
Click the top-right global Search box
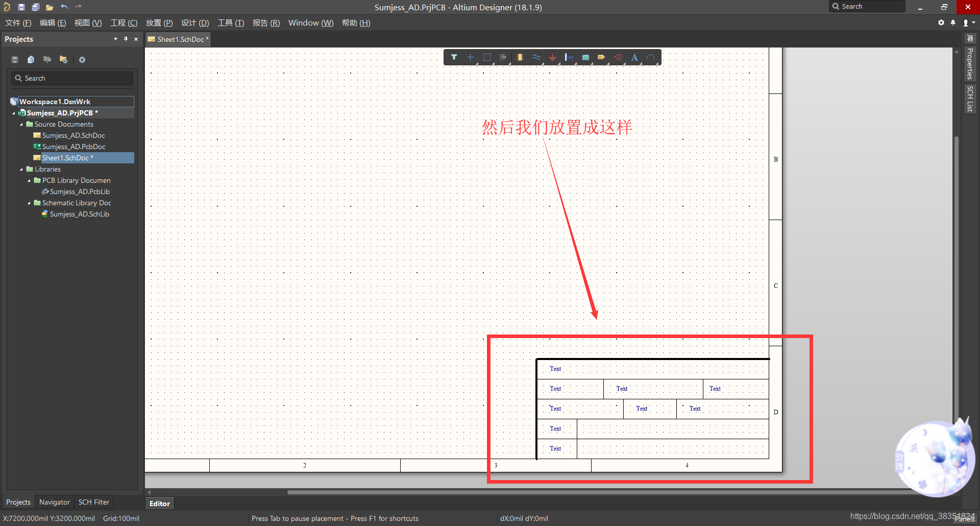[x=867, y=7]
